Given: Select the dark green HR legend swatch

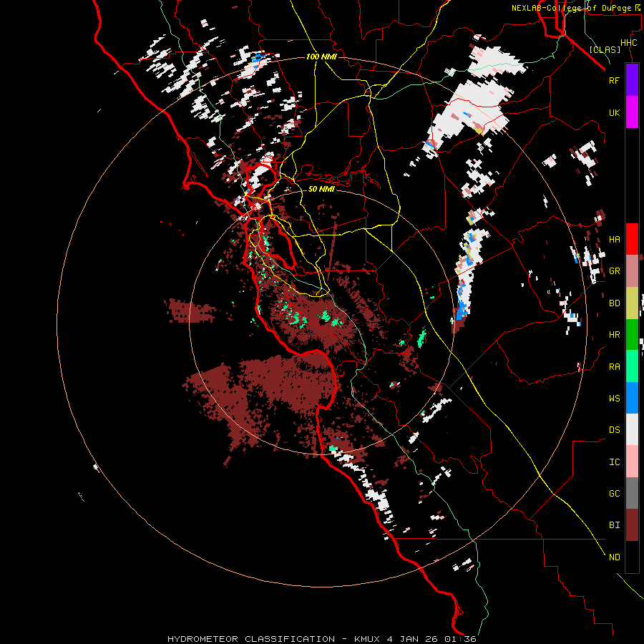Looking at the screenshot, I should coord(632,334).
